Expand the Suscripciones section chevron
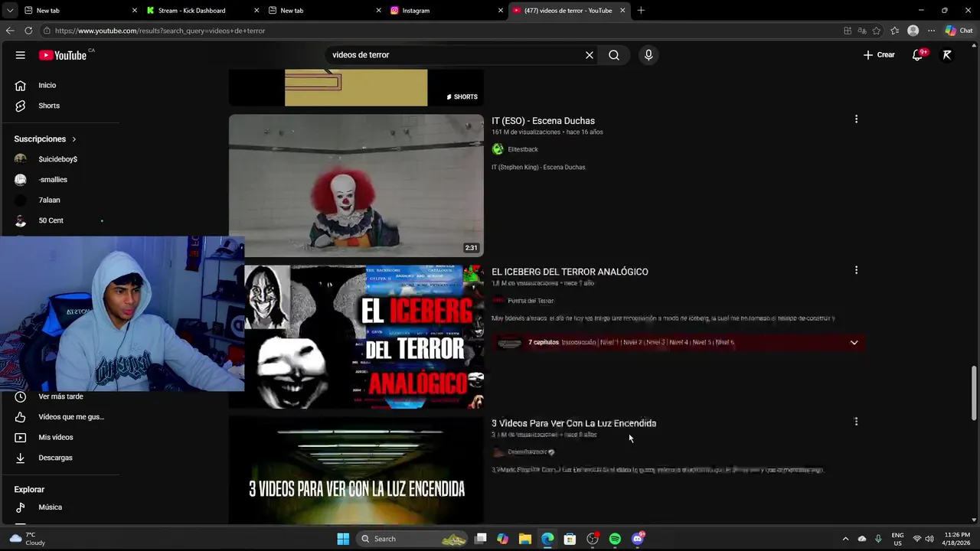Image resolution: width=980 pixels, height=551 pixels. tap(74, 139)
